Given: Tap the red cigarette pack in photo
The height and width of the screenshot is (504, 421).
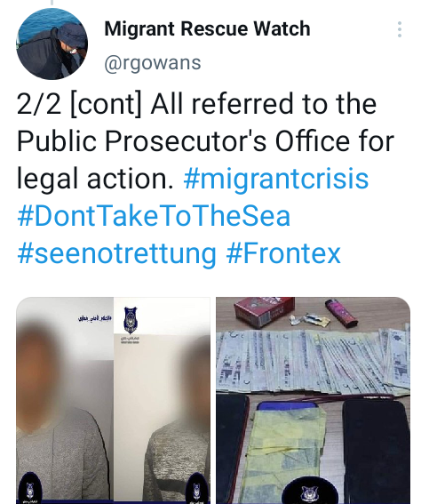Looking at the screenshot, I should (x=264, y=311).
